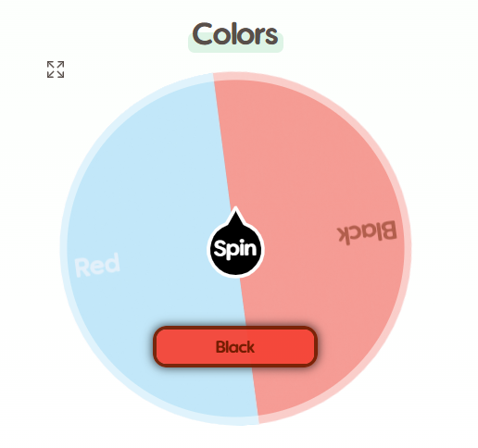Click the fullscreen expand arrows icon
This screenshot has height=448, width=478.
(56, 69)
